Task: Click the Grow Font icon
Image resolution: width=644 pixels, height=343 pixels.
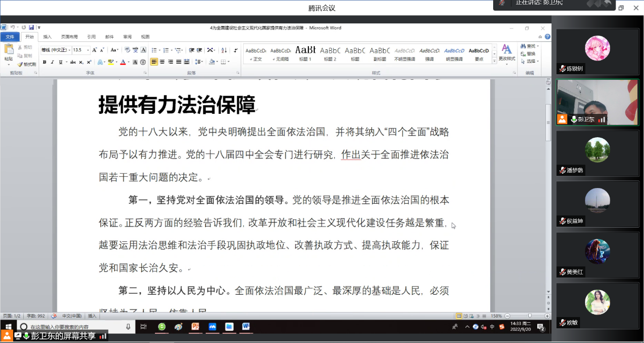Action: click(95, 50)
